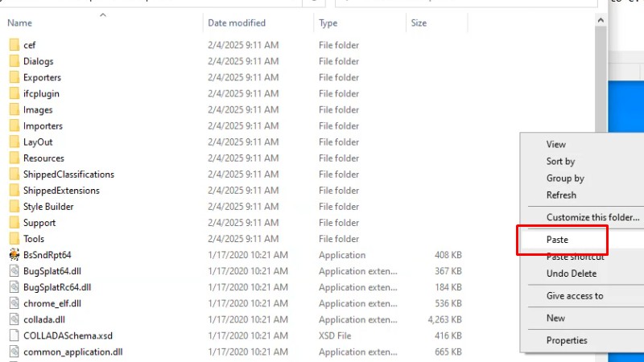Open the Sort by submenu
Screen dimensions: 644x362
[560, 162]
